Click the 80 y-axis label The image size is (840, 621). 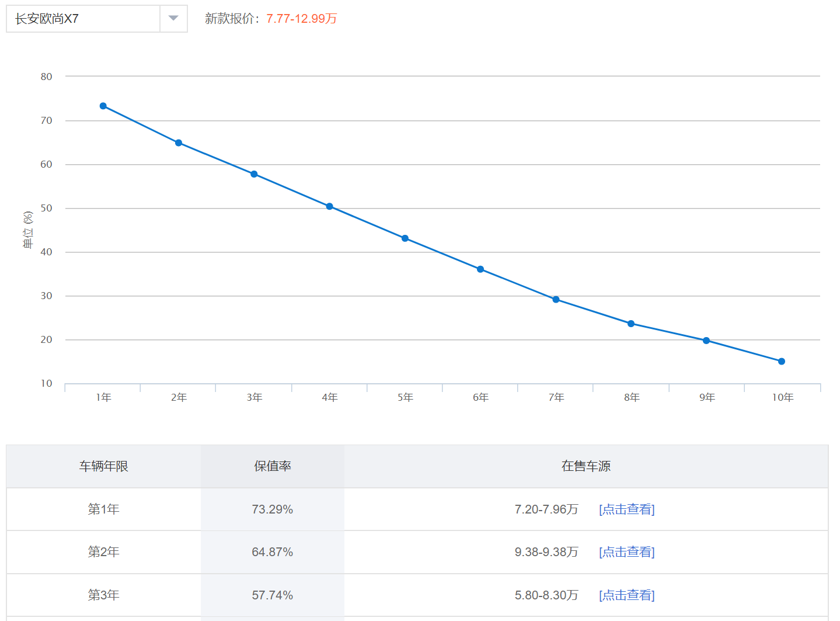46,77
